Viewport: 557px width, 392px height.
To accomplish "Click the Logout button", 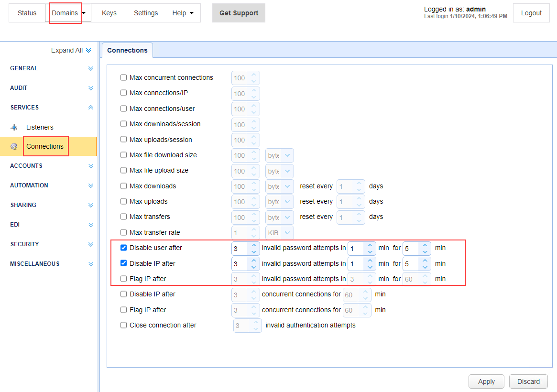I will (x=531, y=13).
